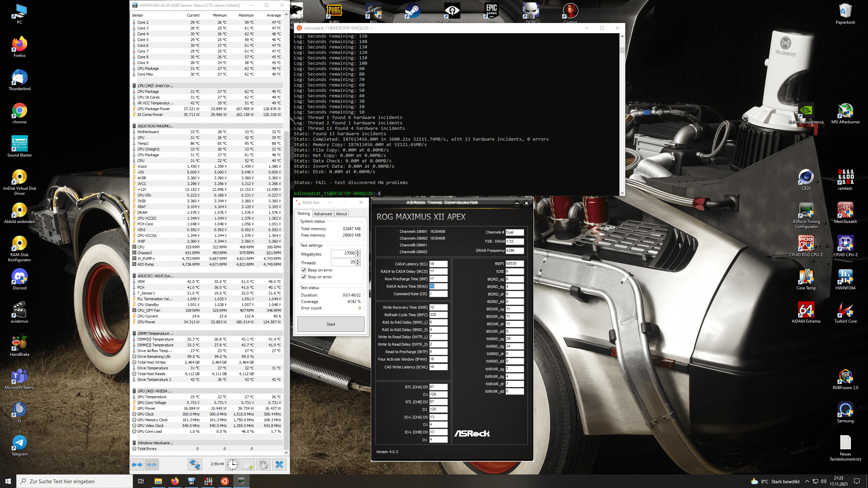The image size is (868, 488).
Task: Open the MemTweakIt desktop icon
Action: (845, 213)
